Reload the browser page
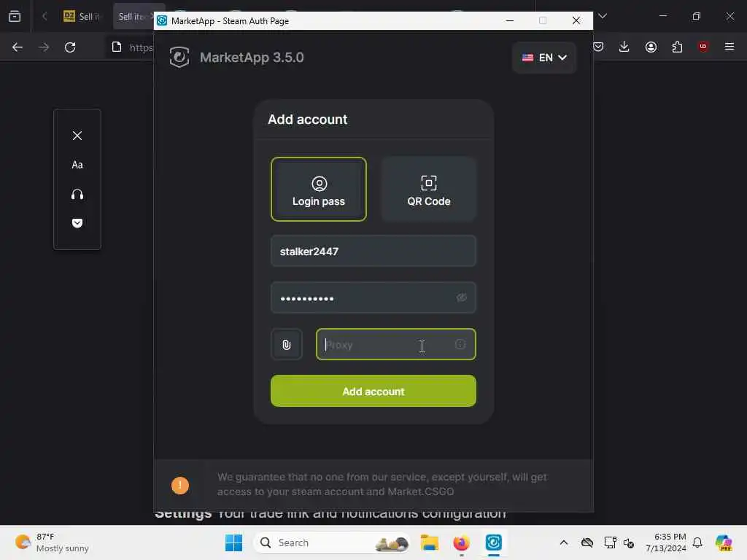 point(70,47)
